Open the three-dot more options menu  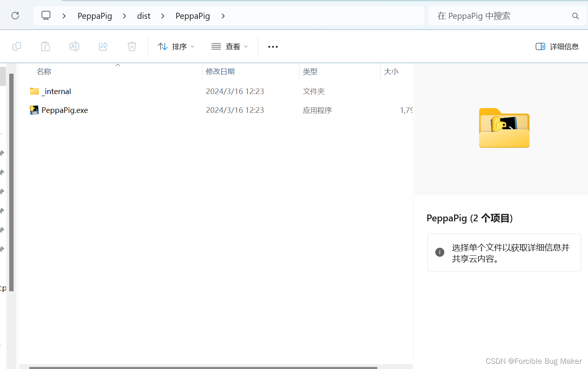[x=273, y=47]
